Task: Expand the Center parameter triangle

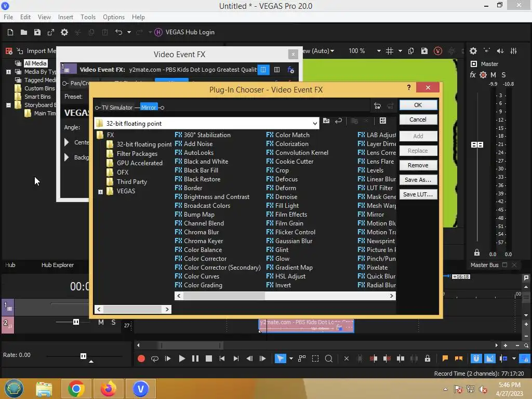Action: pos(67,142)
